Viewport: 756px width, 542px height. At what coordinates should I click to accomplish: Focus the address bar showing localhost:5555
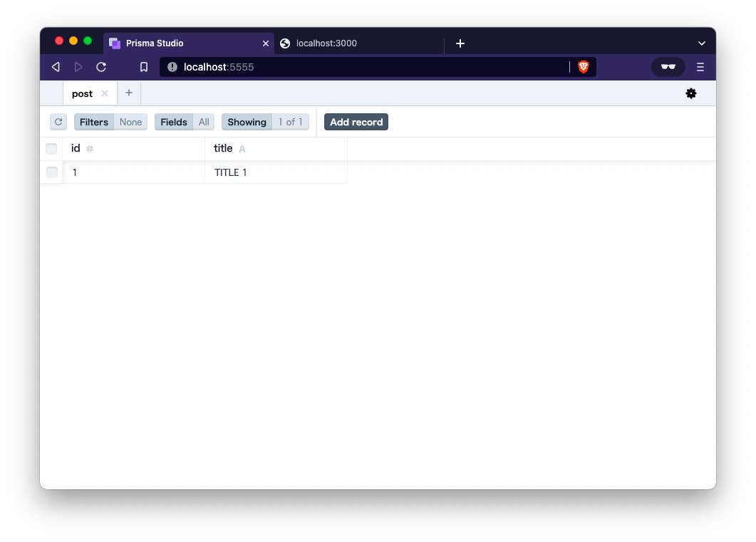pos(378,67)
